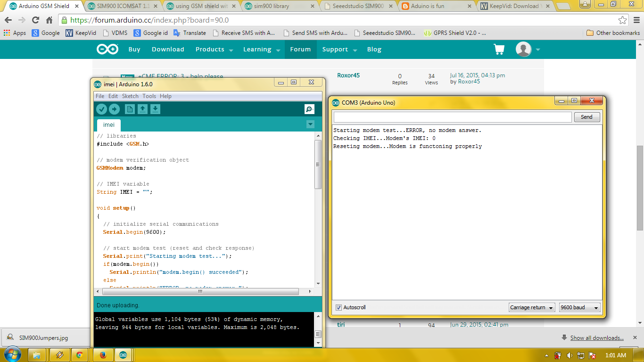The image size is (644, 362).
Task: Open the Sketch menu in Arduino IDE
Action: point(130,96)
